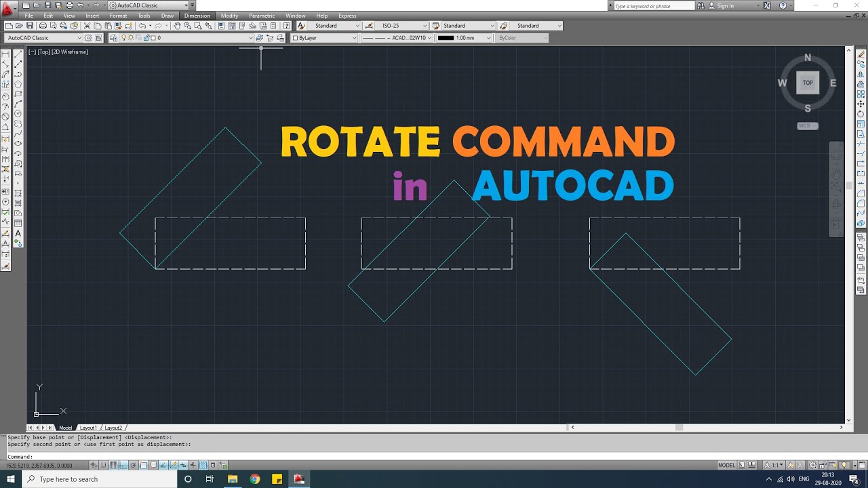The height and width of the screenshot is (488, 868).
Task: Click the Dimension Style icon before ISO-25
Action: [x=368, y=26]
